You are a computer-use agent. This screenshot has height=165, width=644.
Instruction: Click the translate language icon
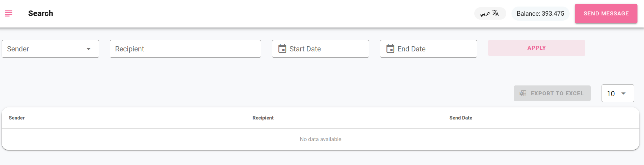coord(495,13)
